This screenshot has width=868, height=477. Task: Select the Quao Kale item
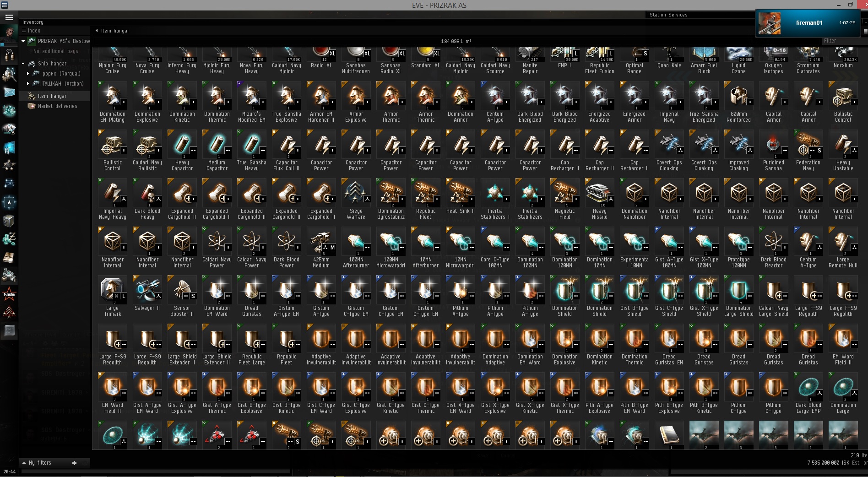(669, 60)
